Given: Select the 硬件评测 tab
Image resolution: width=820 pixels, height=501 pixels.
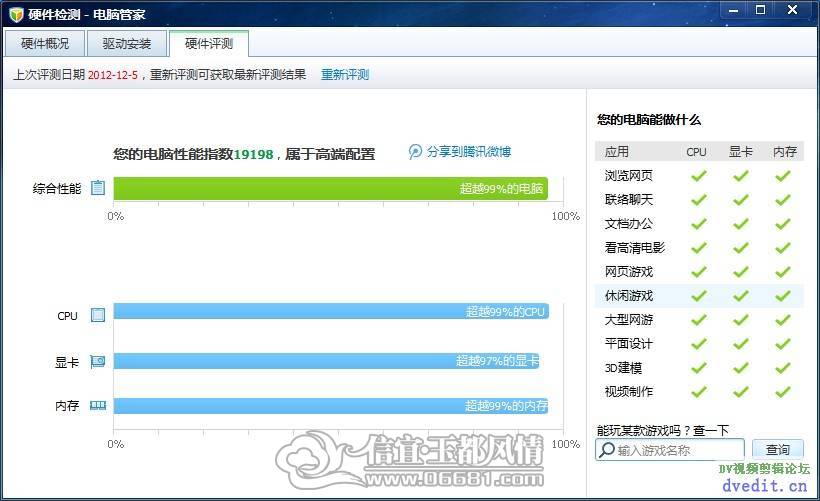Looking at the screenshot, I should [x=209, y=43].
